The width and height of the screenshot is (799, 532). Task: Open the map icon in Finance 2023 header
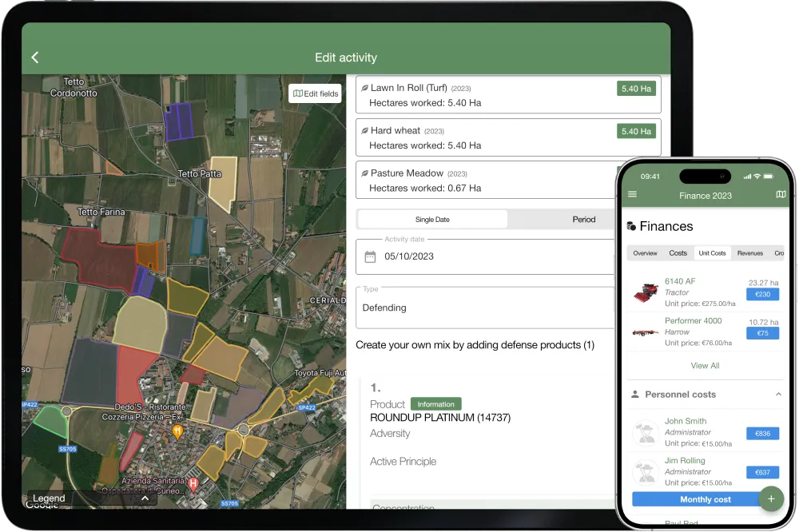[x=781, y=194]
